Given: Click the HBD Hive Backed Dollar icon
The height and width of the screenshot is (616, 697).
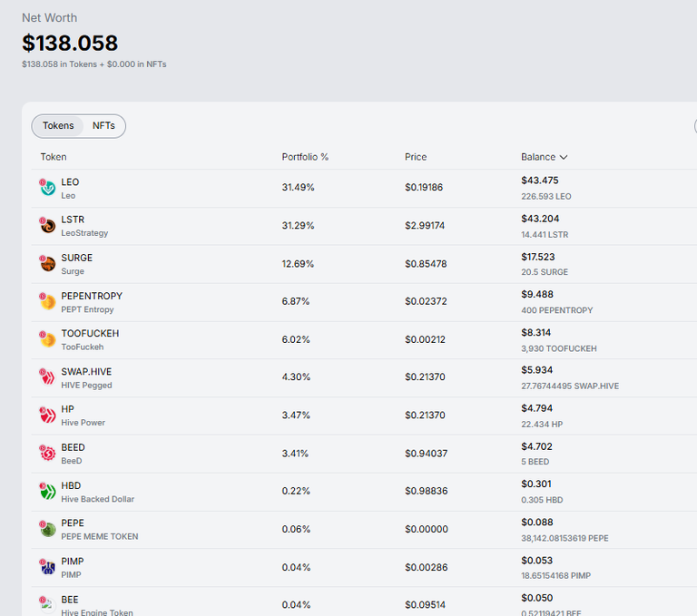Looking at the screenshot, I should click(x=47, y=492).
